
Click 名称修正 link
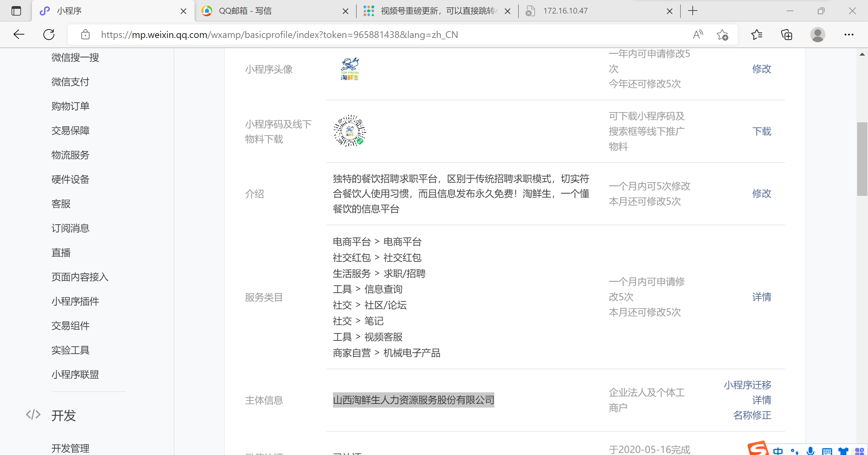point(752,415)
